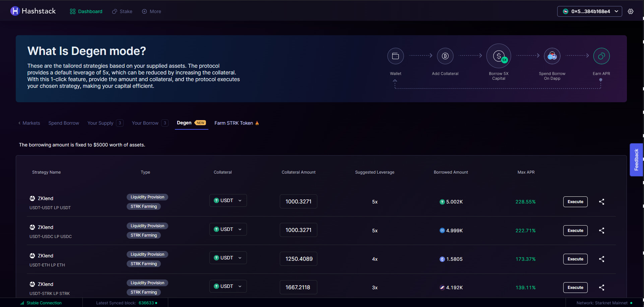Execute the USDT-STRK LP STRK strategy
This screenshot has width=644, height=307.
tap(575, 288)
